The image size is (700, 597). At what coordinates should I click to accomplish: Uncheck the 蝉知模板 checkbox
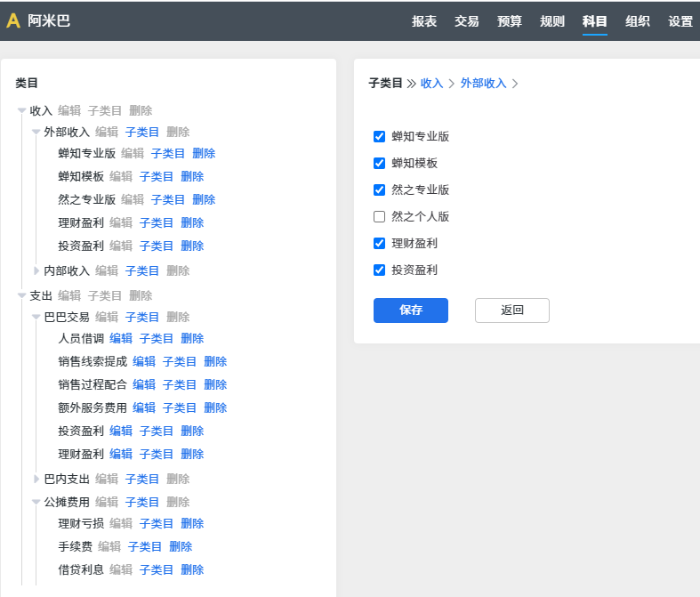(x=379, y=163)
